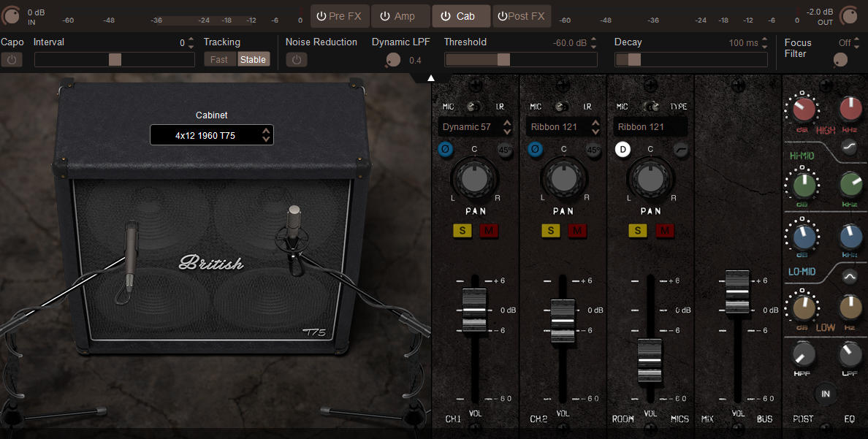Open the Cabinet selector showing 4x12 1960 T75
The height and width of the screenshot is (439, 868).
click(211, 135)
